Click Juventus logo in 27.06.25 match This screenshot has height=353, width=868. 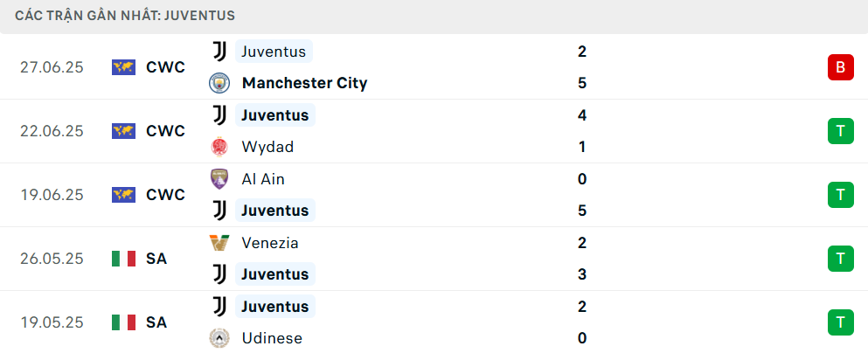(219, 52)
